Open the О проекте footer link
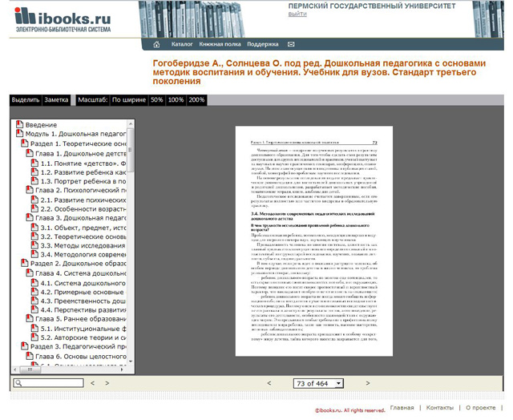The width and height of the screenshot is (513, 420). 481,407
